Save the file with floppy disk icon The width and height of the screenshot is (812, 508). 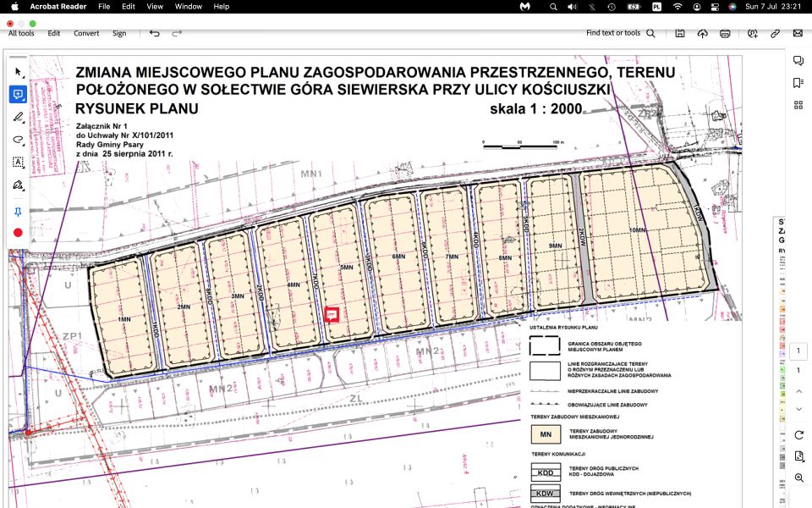(680, 33)
